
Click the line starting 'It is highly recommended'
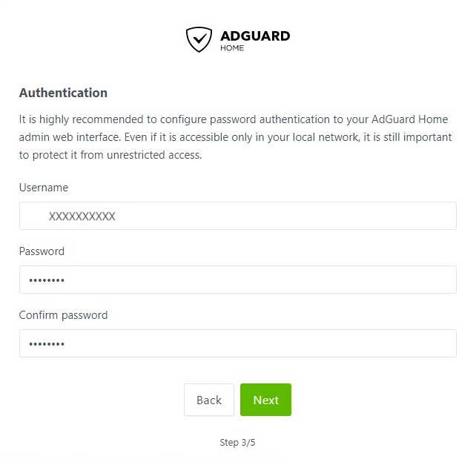click(x=234, y=119)
